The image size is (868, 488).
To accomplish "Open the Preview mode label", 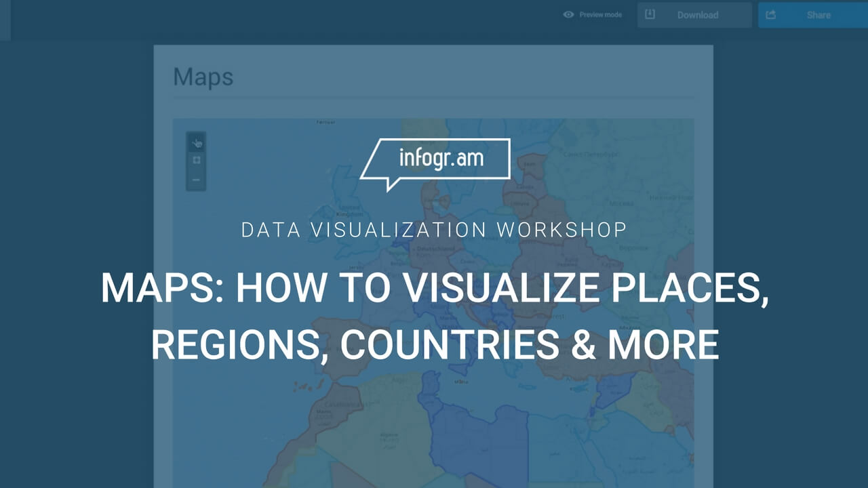I will pos(600,14).
